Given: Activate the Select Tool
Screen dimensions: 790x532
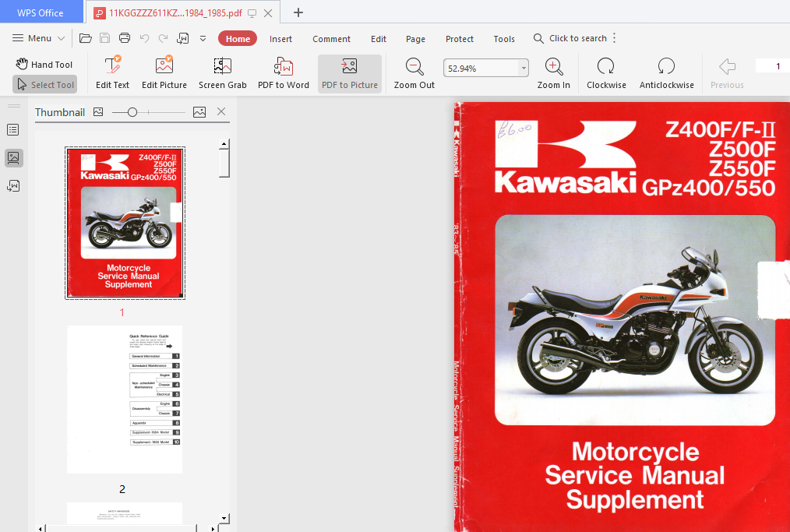Looking at the screenshot, I should (45, 85).
